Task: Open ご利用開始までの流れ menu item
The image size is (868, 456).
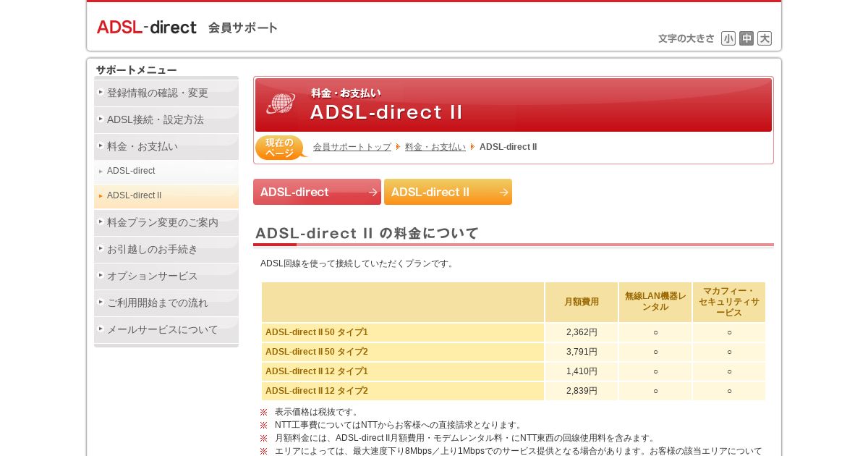Action: tap(166, 303)
